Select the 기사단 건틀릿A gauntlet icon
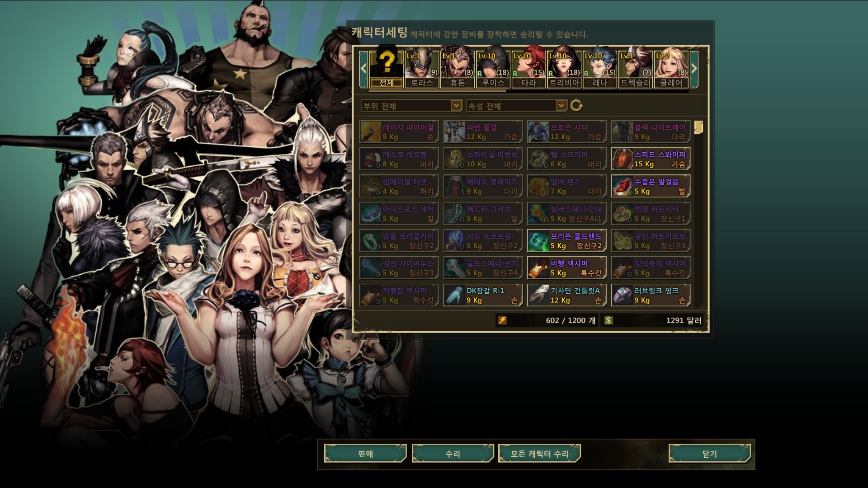Viewport: 868px width, 488px height. pyautogui.click(x=538, y=295)
